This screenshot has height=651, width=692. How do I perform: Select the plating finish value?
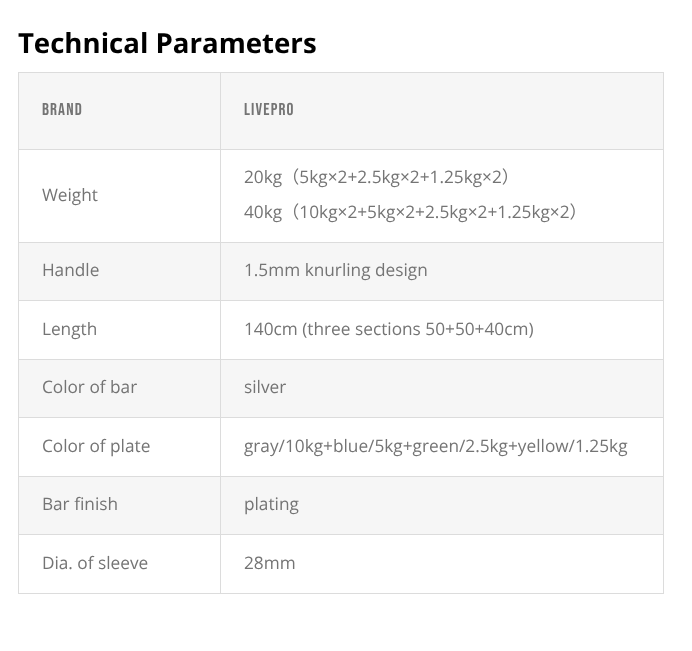point(271,504)
